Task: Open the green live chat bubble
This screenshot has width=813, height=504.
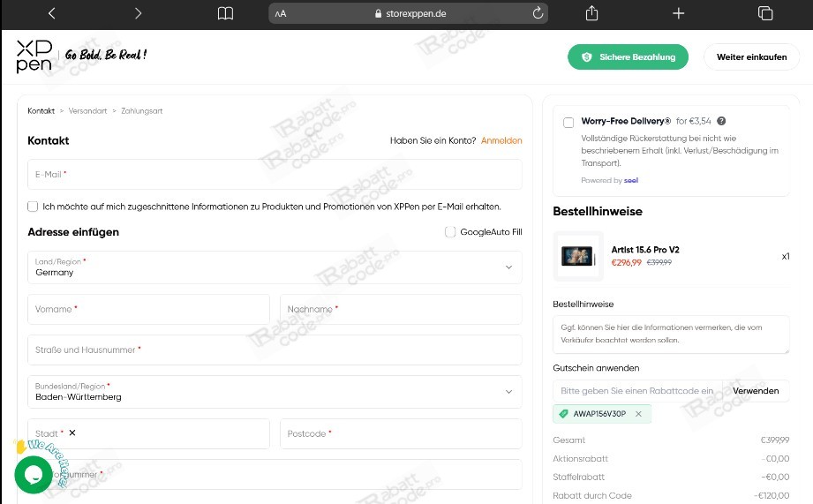Action: [34, 475]
